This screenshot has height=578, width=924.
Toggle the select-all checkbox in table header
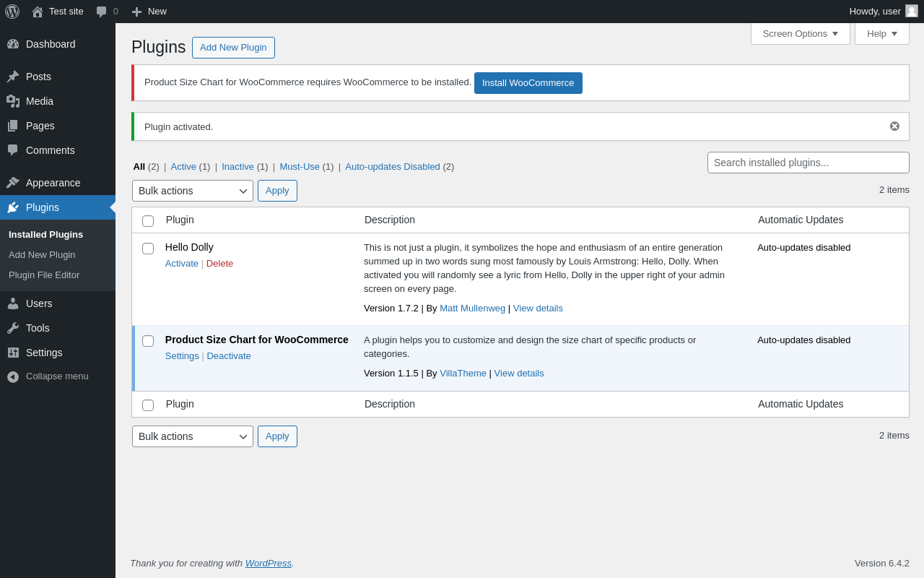click(148, 221)
